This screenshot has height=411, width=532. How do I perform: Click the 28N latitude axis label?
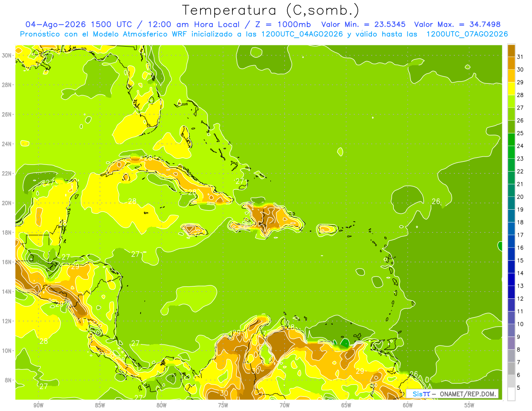coord(7,85)
